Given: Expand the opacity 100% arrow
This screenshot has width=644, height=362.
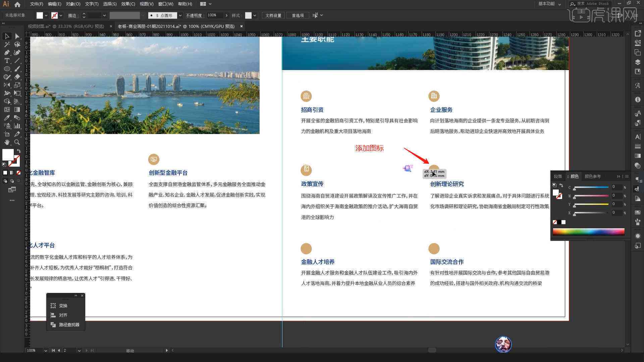Looking at the screenshot, I should pyautogui.click(x=226, y=15).
